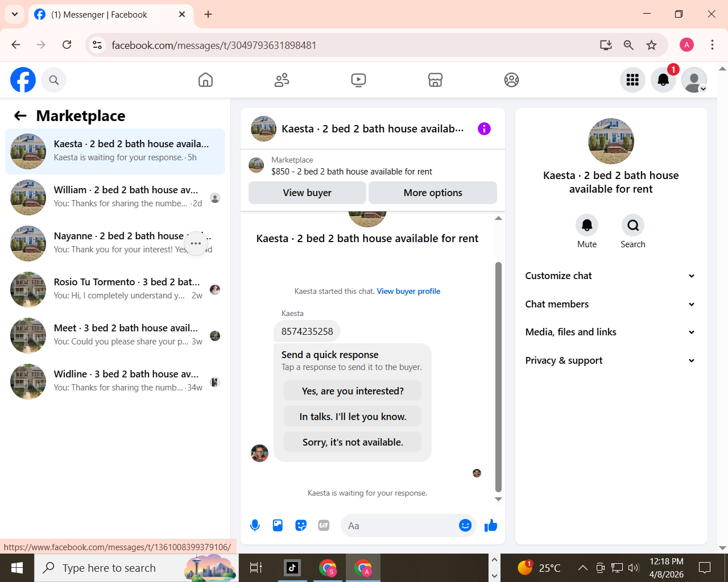This screenshot has width=728, height=582.
Task: Send quick response Yes, are you interested?
Action: pos(353,391)
